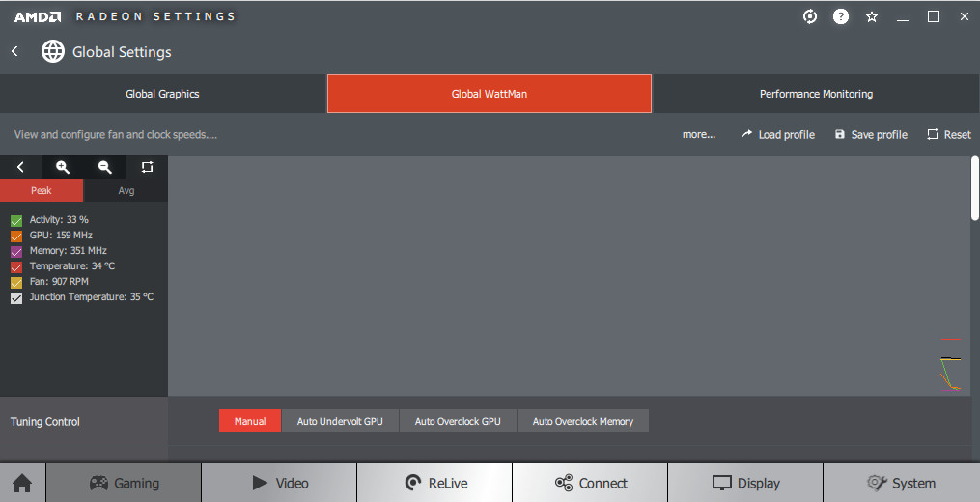Switch to the Global Graphics tab
Viewport: 980px width, 502px height.
point(162,94)
